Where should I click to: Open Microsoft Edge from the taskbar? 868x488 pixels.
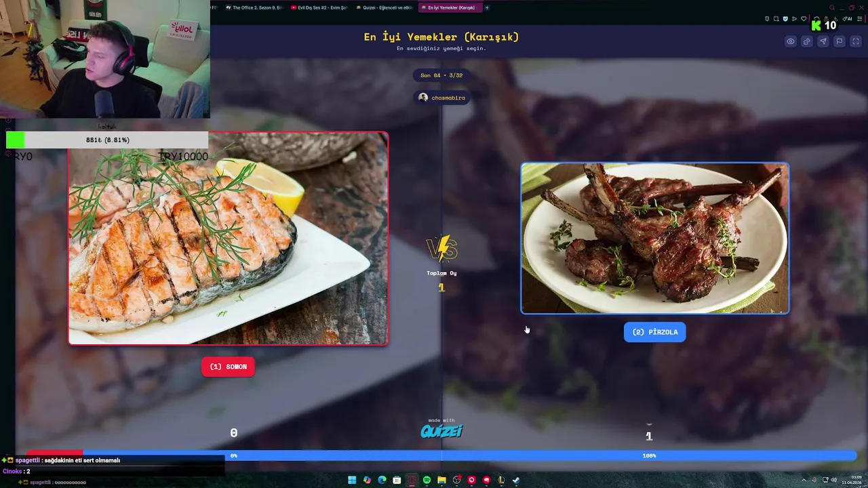[x=382, y=480]
